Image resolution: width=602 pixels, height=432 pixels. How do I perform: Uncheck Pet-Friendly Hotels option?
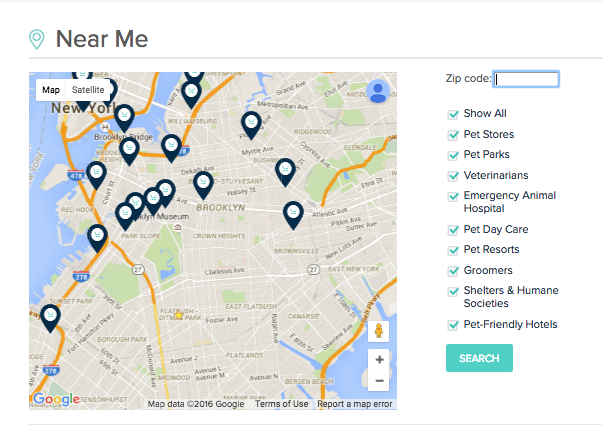(x=454, y=325)
